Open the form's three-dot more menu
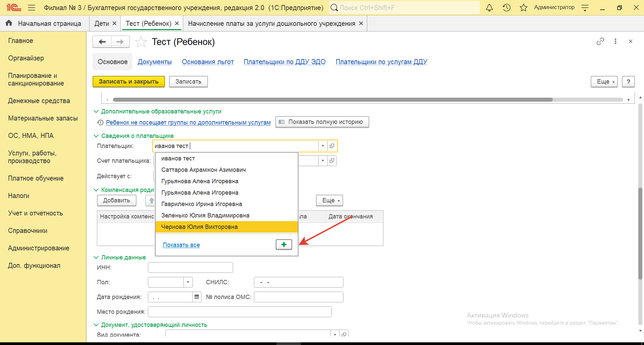The width and height of the screenshot is (644, 345). point(615,41)
